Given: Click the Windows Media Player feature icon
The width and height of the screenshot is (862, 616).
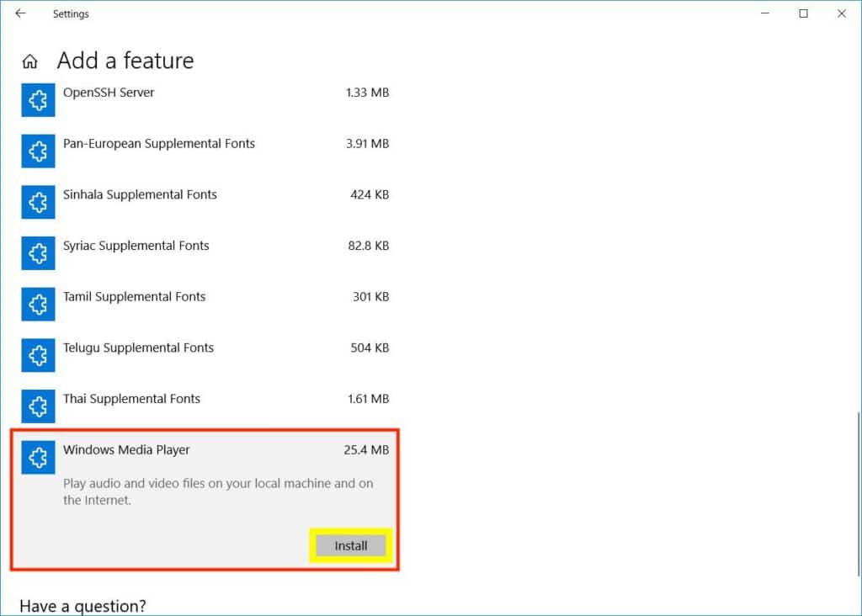Looking at the screenshot, I should (x=37, y=457).
